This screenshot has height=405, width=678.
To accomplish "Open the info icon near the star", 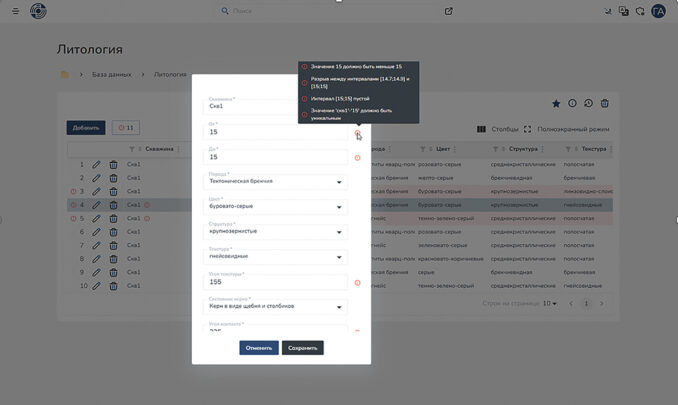I will point(573,103).
